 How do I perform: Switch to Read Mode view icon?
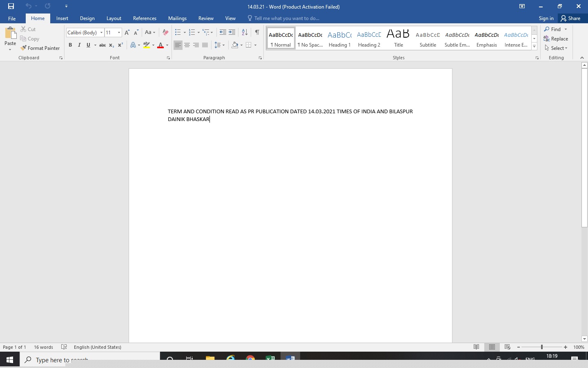tap(477, 347)
